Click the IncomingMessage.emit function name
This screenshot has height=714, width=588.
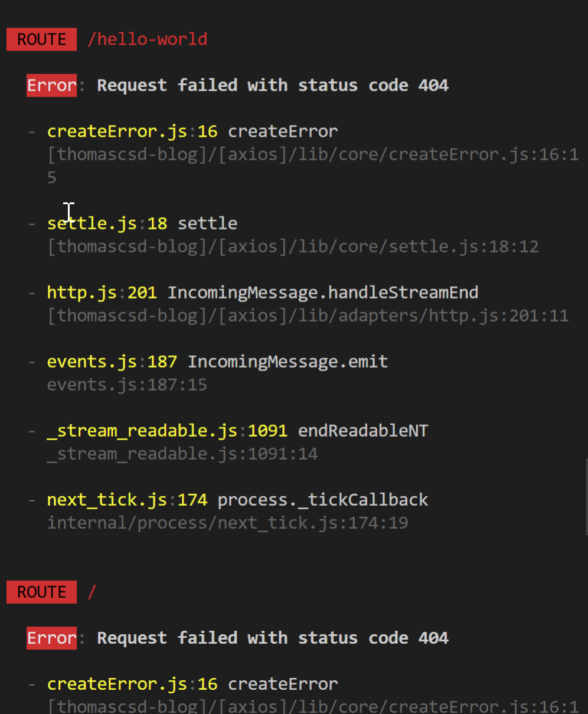pyautogui.click(x=288, y=362)
